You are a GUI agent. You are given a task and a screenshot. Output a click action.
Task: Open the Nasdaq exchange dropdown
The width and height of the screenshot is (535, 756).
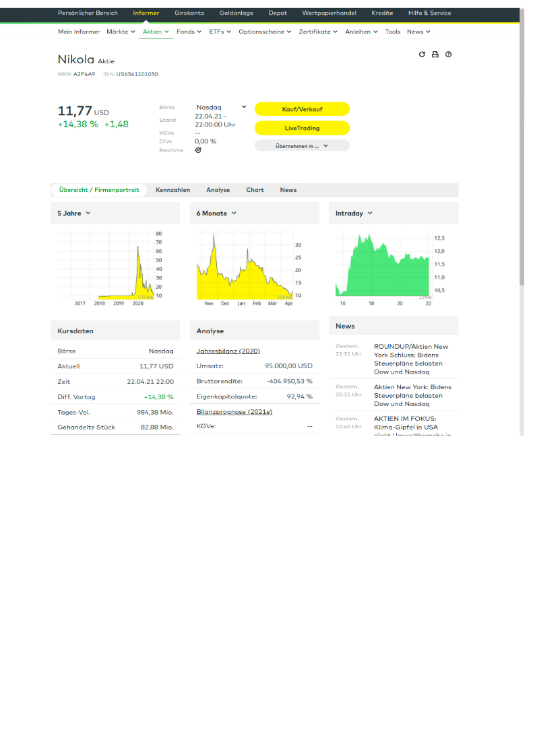222,108
